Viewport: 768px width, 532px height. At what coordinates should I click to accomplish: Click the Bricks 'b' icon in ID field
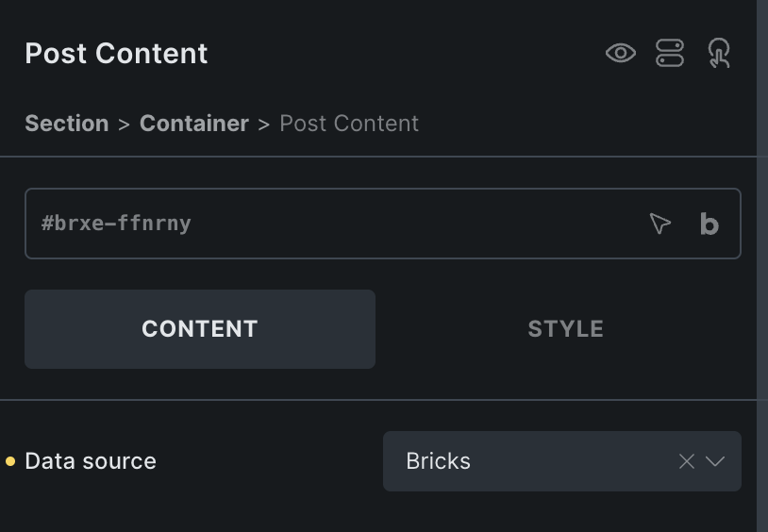coord(710,224)
